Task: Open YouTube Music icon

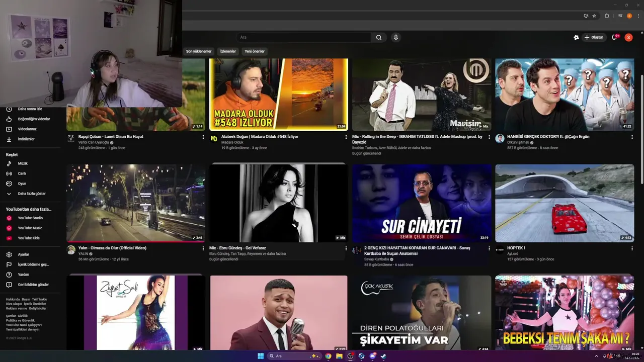Action: pos(9,228)
